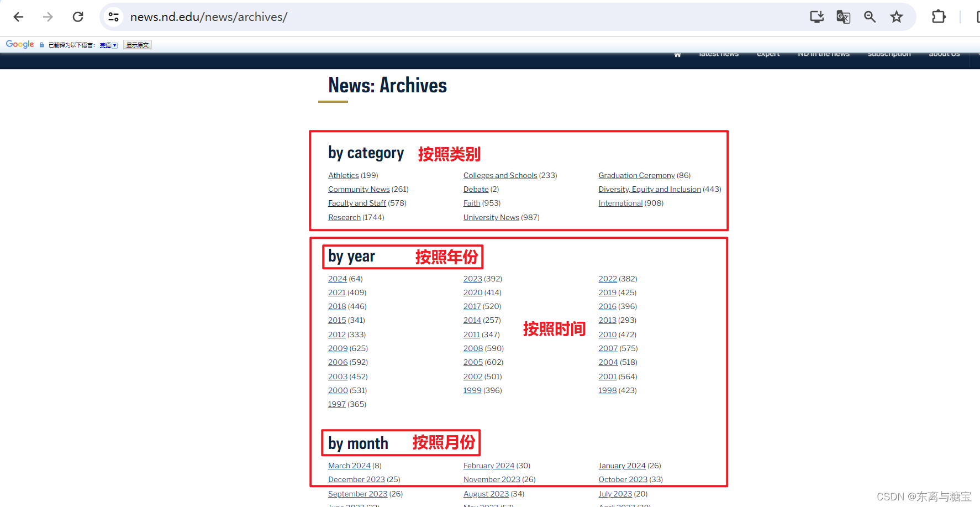Open the International category link
The image size is (980, 507).
[x=621, y=203]
